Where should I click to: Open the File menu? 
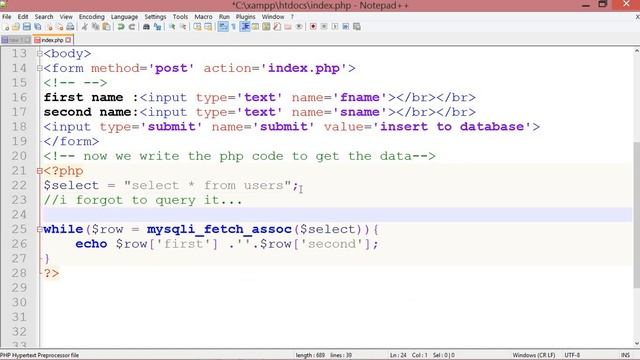pos(7,17)
